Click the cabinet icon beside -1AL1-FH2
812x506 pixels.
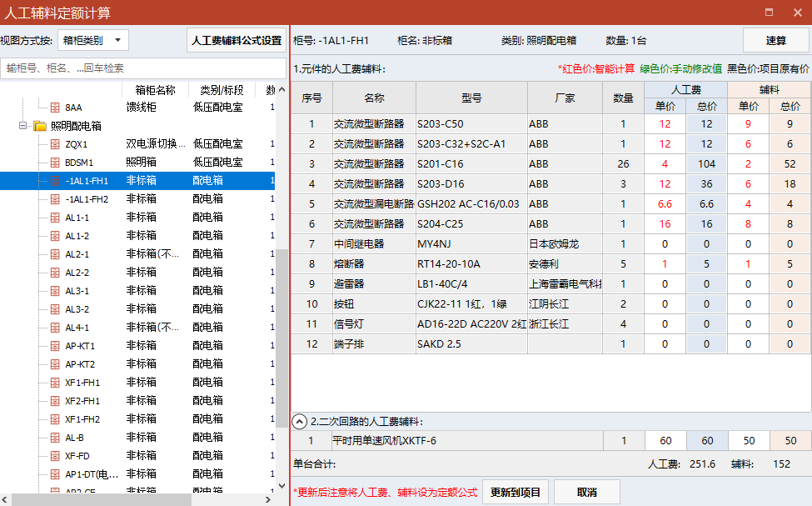[55, 199]
